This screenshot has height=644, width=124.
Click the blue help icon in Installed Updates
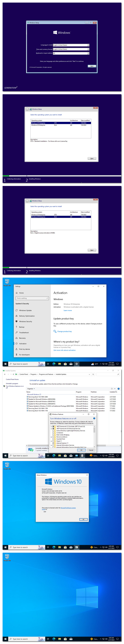pos(119,389)
